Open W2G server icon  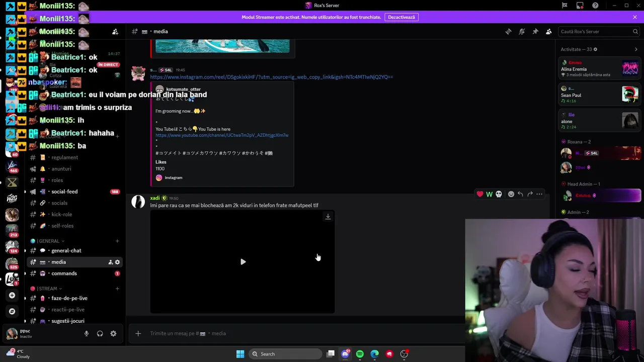click(12, 198)
